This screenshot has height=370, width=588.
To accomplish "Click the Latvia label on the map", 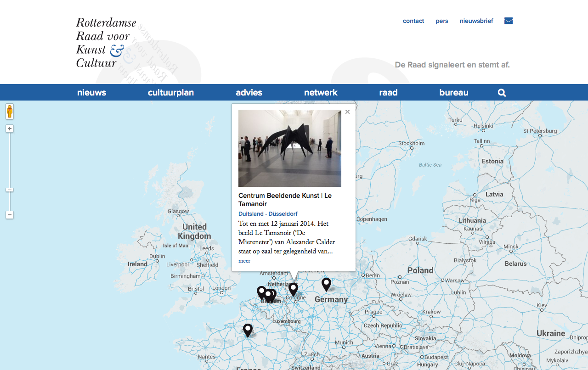I will point(494,194).
